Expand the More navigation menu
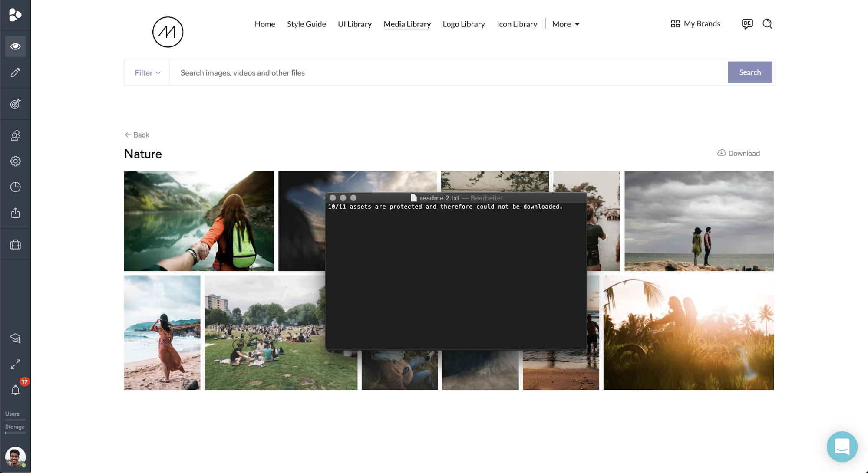The image size is (868, 473). pos(565,24)
